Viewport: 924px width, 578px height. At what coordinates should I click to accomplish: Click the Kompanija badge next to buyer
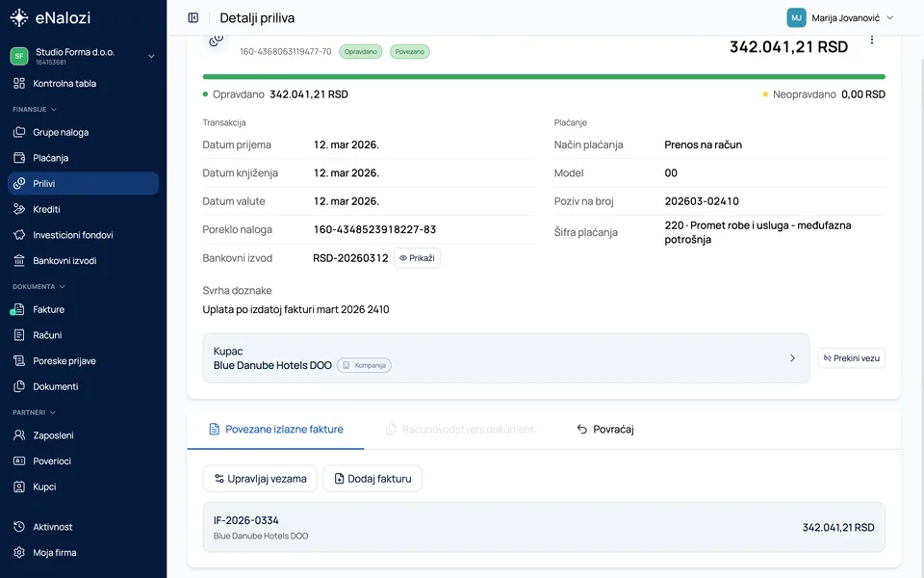click(x=364, y=365)
